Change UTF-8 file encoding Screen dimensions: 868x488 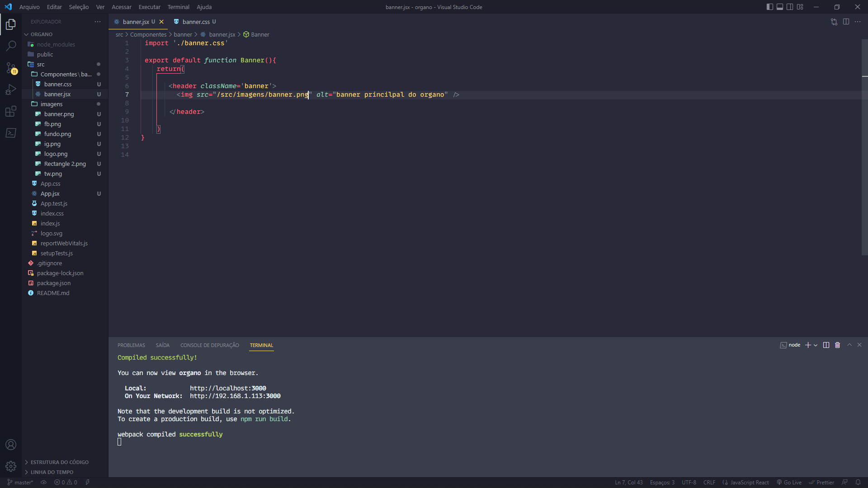click(x=689, y=483)
